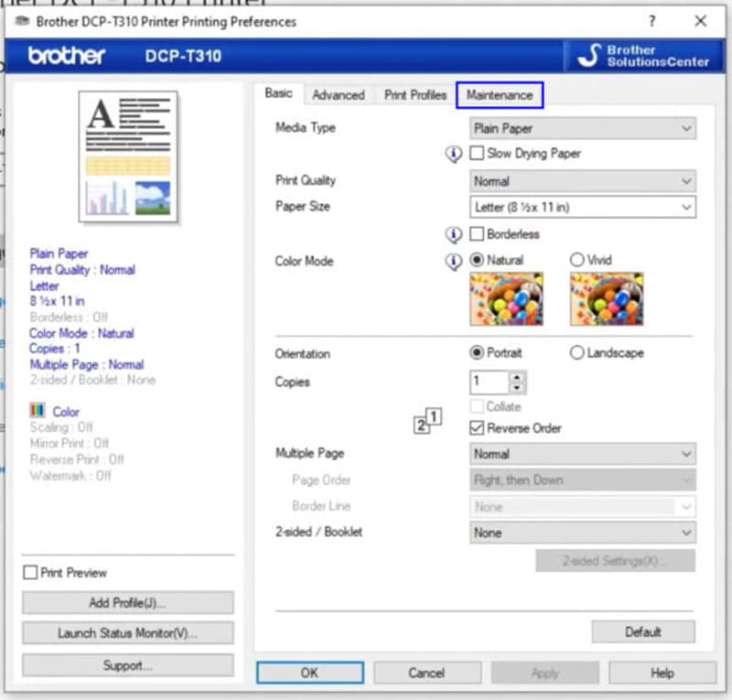The width and height of the screenshot is (732, 700).
Task: Click 'Copies : 1' summary text
Action: click(x=55, y=349)
